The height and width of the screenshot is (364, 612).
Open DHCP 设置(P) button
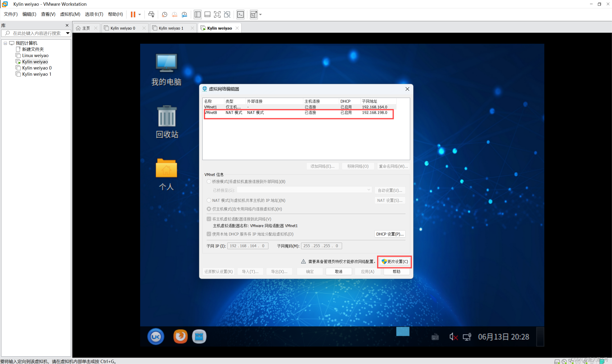pos(390,234)
